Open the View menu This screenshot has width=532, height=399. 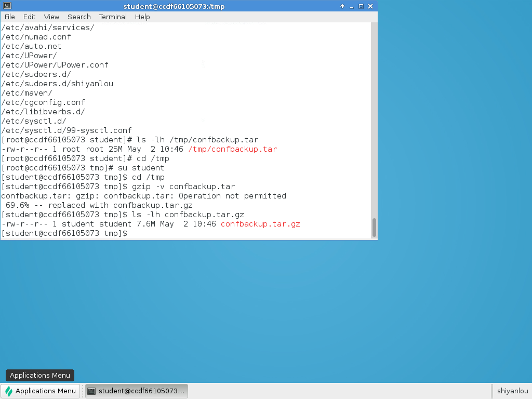(x=51, y=17)
